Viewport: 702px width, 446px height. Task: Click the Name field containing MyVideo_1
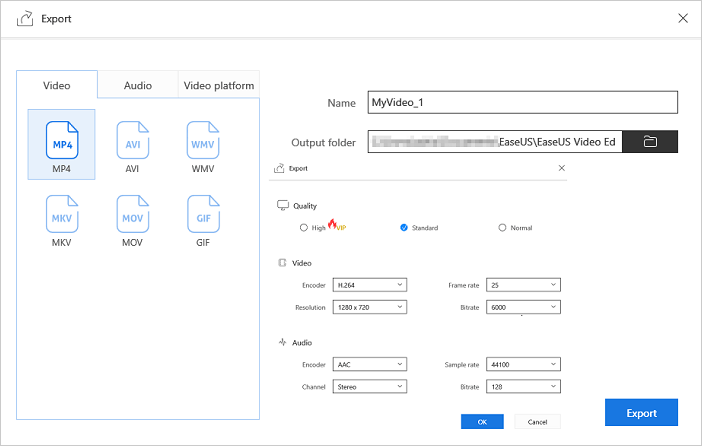[522, 103]
